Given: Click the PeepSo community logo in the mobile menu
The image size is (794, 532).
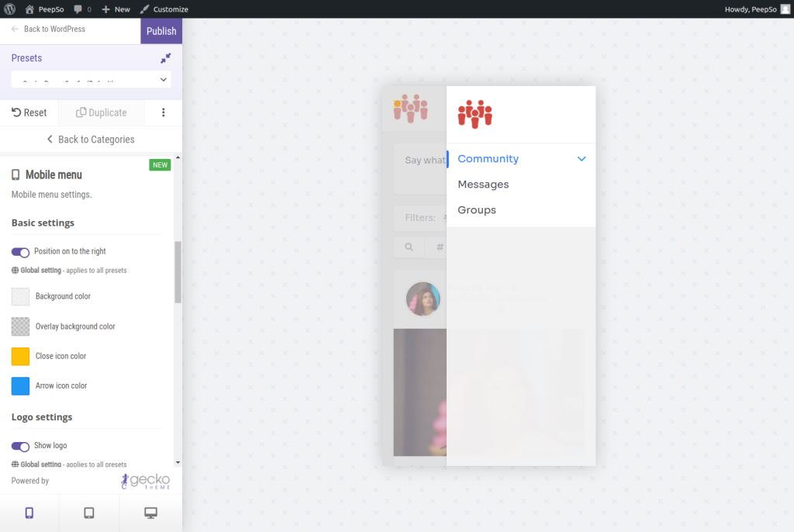Looking at the screenshot, I should tap(475, 113).
